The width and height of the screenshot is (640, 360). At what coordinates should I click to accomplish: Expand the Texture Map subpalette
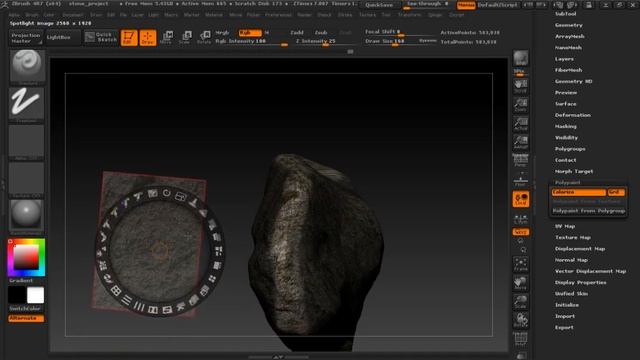click(x=573, y=238)
